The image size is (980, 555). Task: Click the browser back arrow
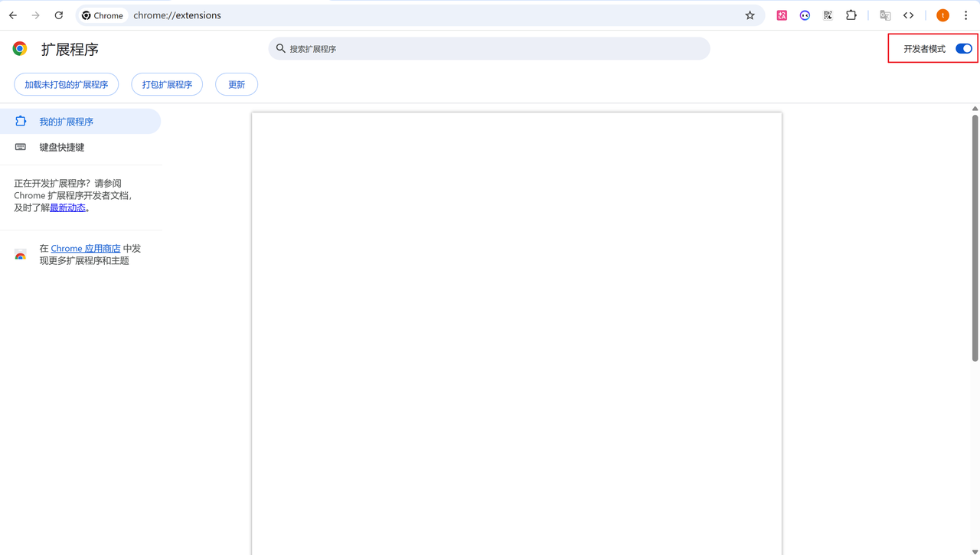tap(13, 15)
